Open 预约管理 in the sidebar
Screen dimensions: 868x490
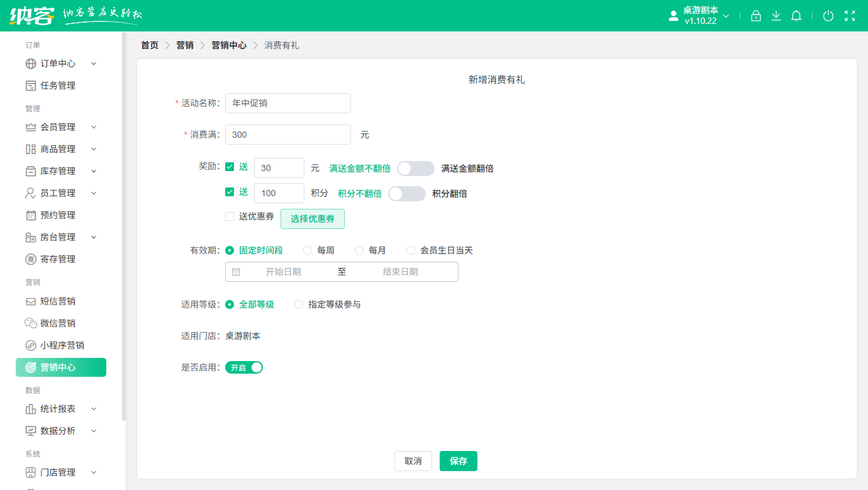pos(56,214)
